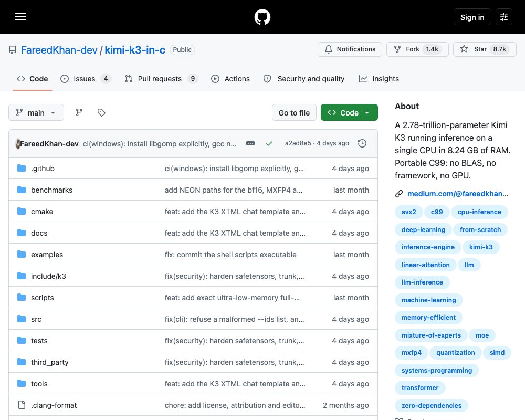Star the kimi-k3-in-c repository

coord(485,49)
